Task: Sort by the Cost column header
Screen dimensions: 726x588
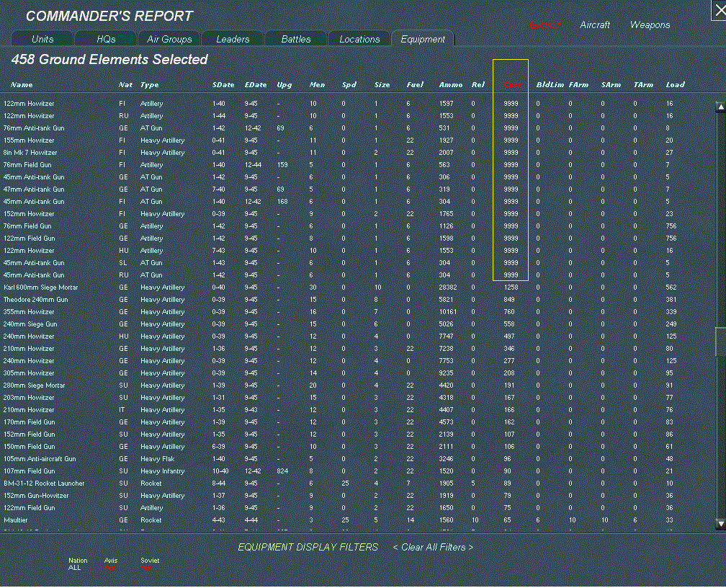Action: tap(512, 85)
